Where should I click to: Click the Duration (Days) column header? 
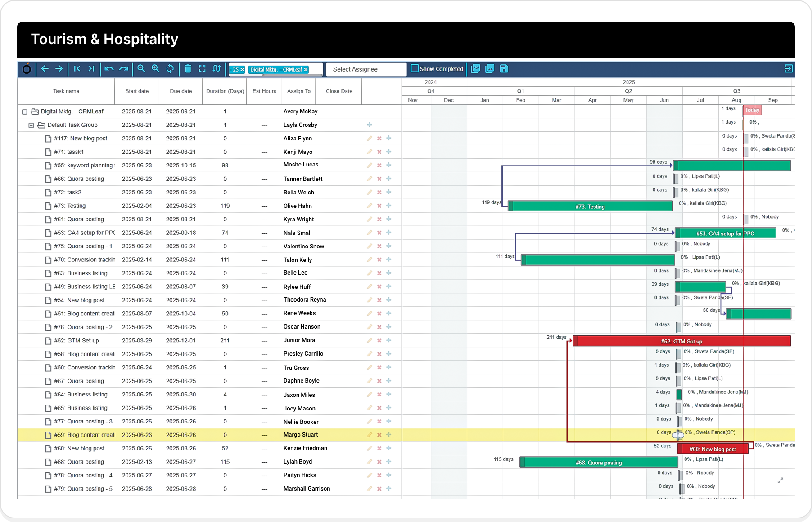[225, 91]
